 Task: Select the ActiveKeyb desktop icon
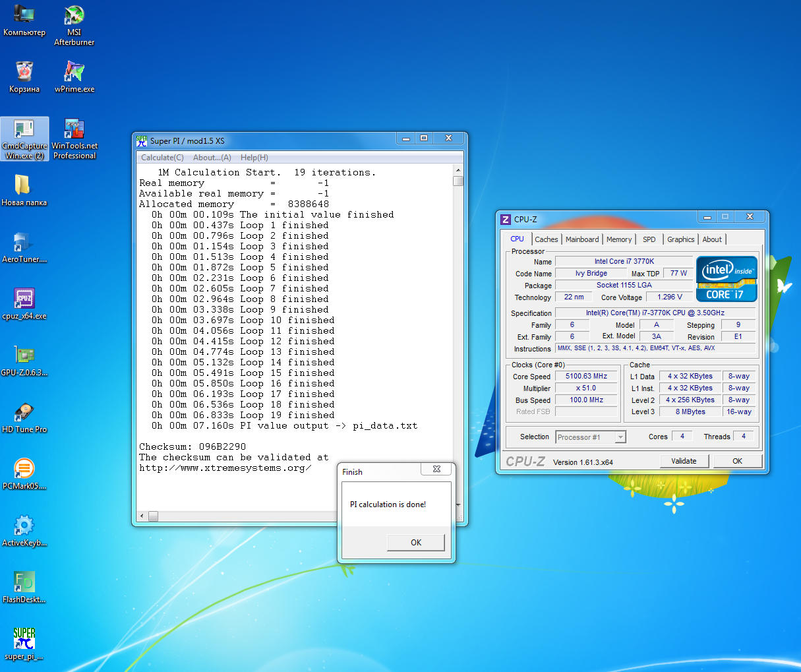(x=24, y=531)
